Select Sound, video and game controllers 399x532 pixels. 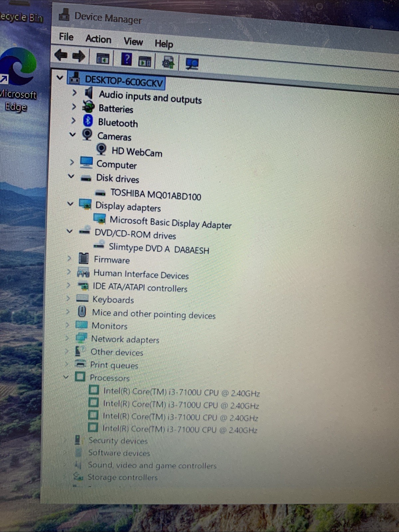(152, 465)
